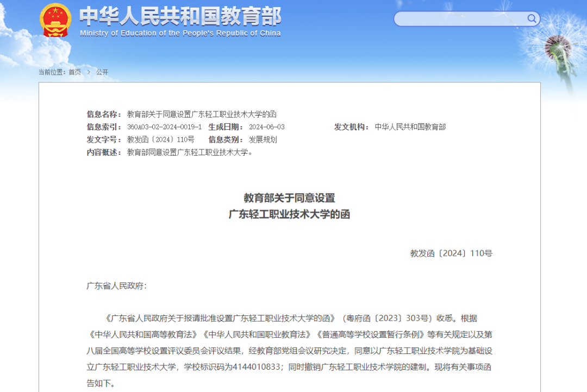Click the breadcrumb chevron separator
Image resolution: width=587 pixels, height=392 pixels.
[89, 72]
